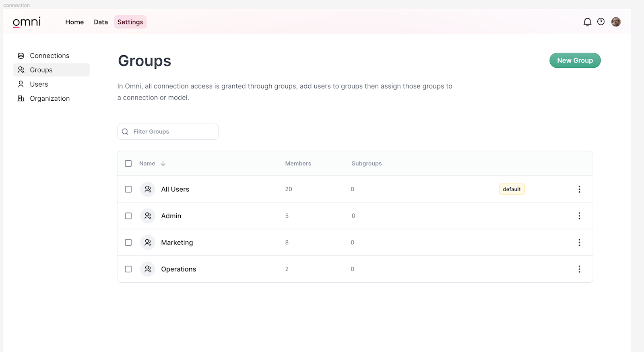Expand the Operations row kebab menu
Screen dimensions: 644x352
[x=579, y=269]
